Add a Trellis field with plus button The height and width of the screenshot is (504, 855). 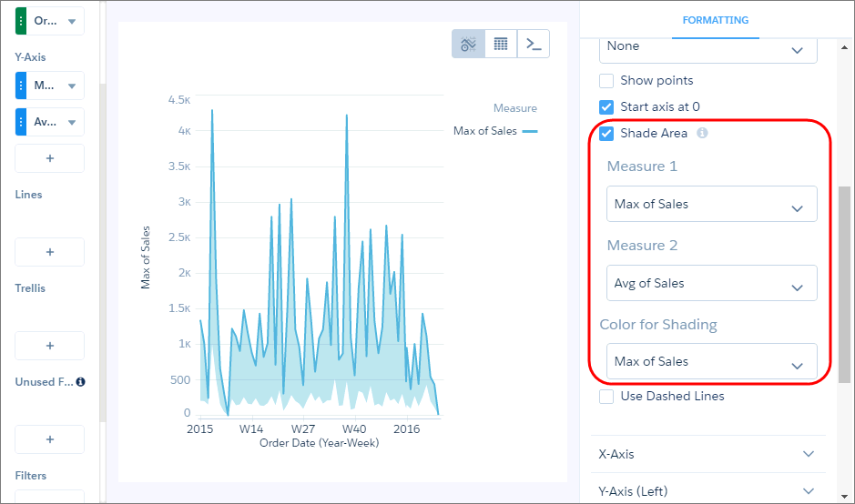coord(49,346)
